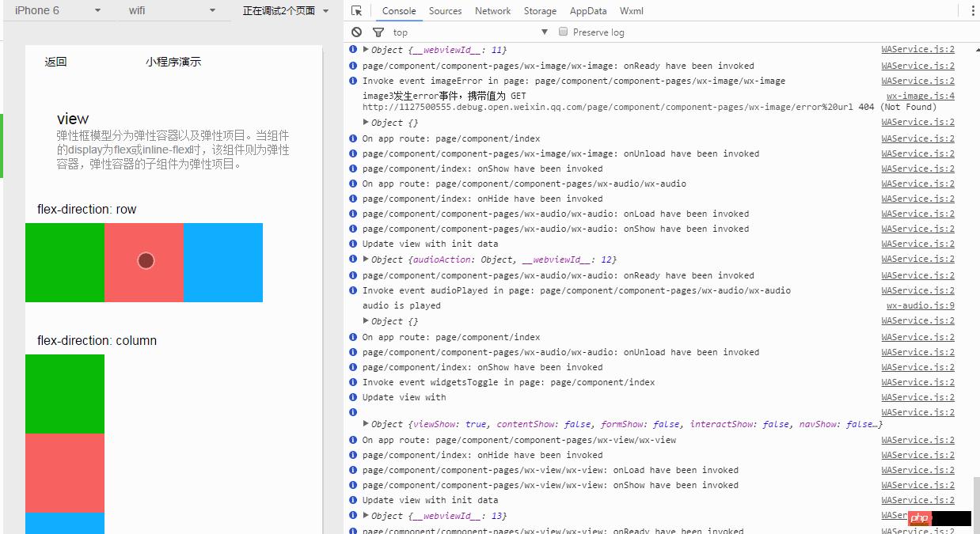This screenshot has height=534, width=980.
Task: Click the clear console icon
Action: (x=356, y=32)
